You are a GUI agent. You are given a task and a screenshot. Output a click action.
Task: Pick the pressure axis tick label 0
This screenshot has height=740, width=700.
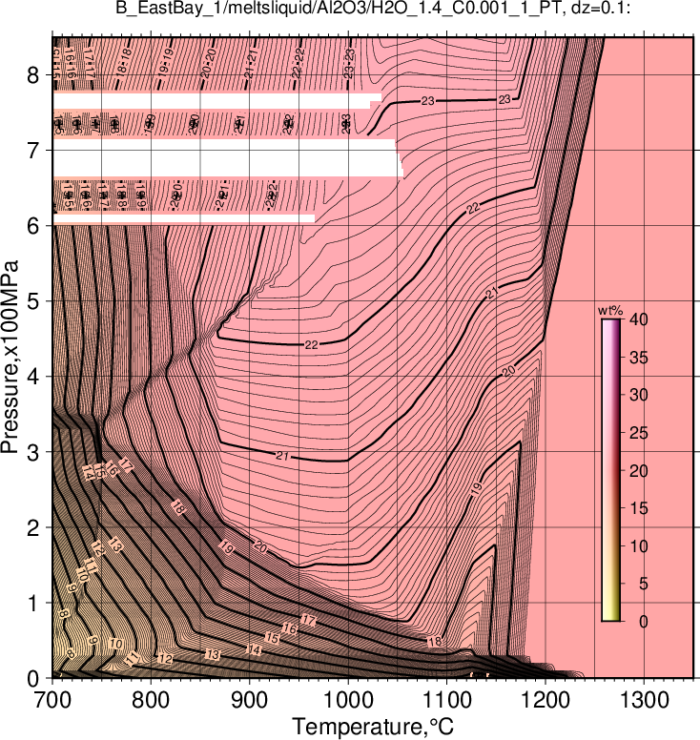click(32, 679)
